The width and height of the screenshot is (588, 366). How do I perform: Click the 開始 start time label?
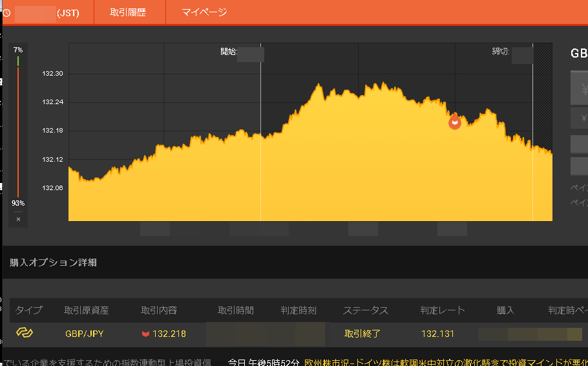[x=228, y=52]
